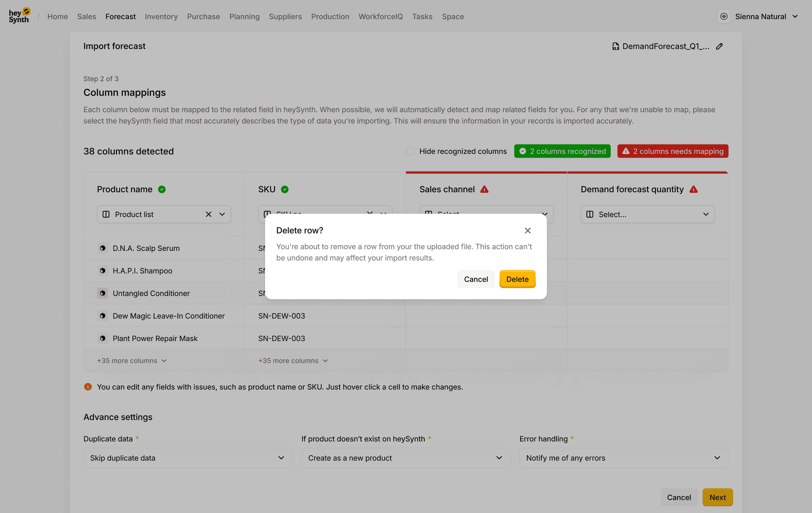Clear the Product list mapping with X
The image size is (812, 513).
pos(208,214)
